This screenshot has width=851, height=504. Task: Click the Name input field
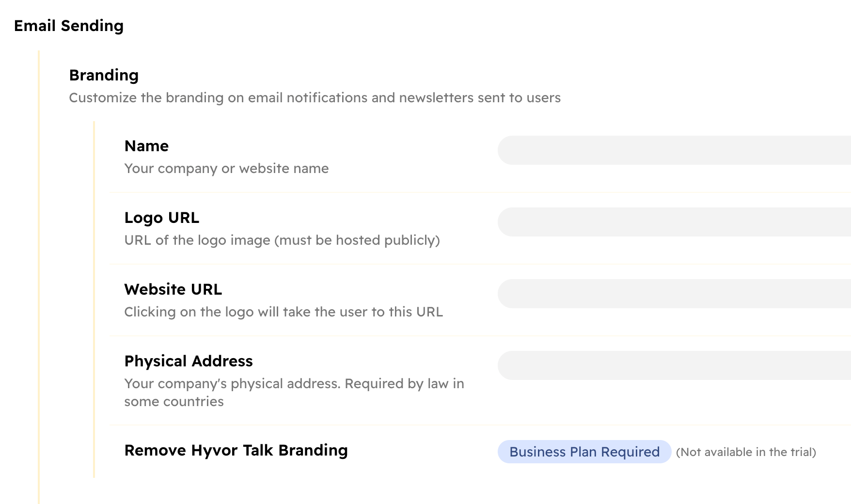[x=674, y=150]
